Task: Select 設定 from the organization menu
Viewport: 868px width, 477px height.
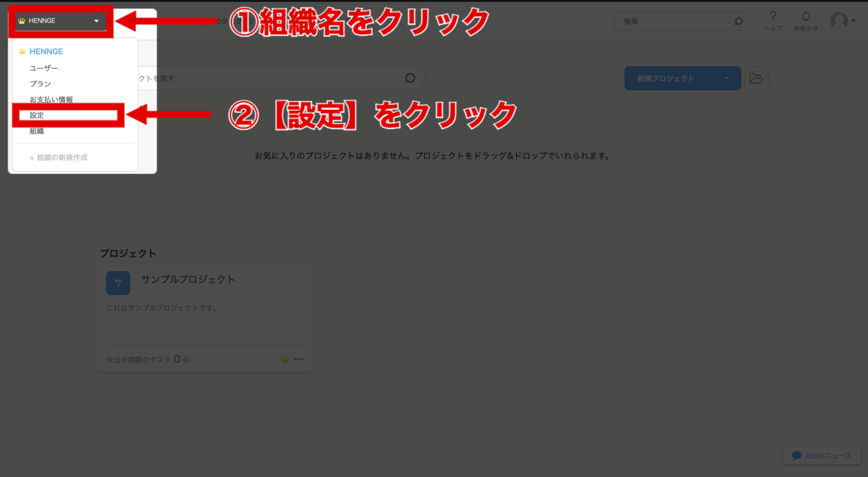Action: click(x=37, y=115)
